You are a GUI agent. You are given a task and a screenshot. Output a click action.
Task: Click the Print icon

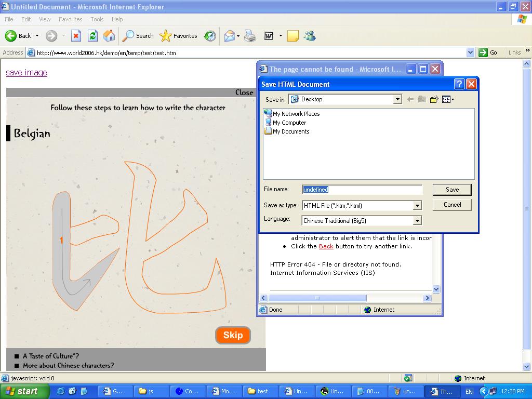tap(250, 36)
